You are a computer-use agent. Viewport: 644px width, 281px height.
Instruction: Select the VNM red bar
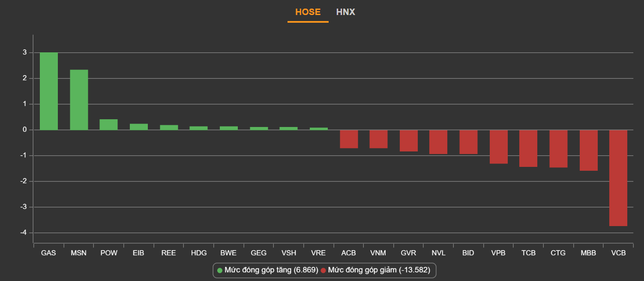point(378,139)
